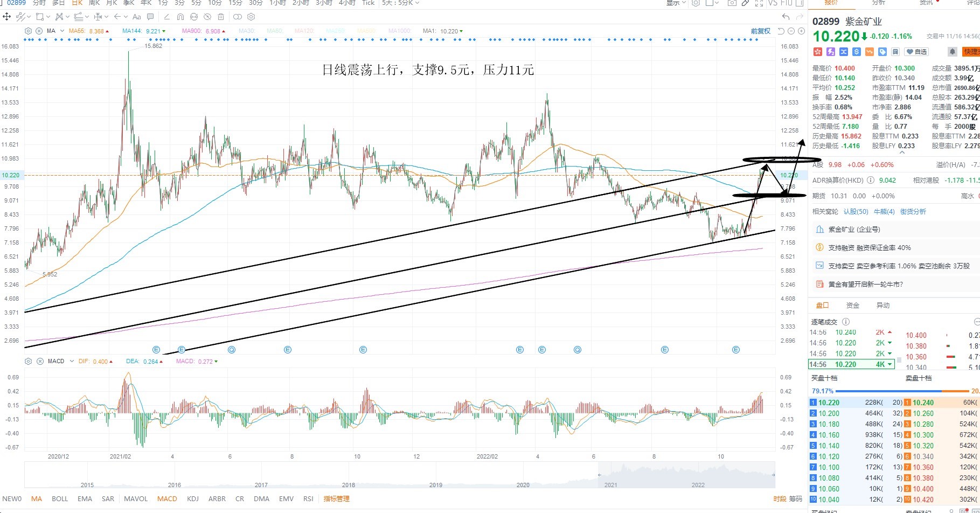Open the 异动 tab in quote panel

click(x=883, y=305)
